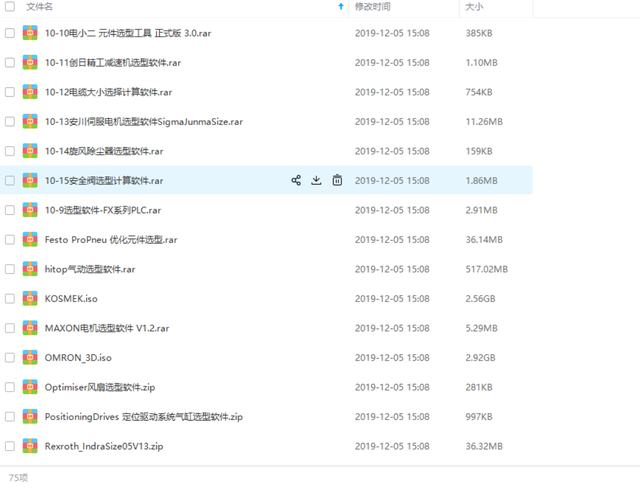This screenshot has height=489, width=640.
Task: Check the box for 10-9选型软件-FX系列PLC.rar
Action: pyautogui.click(x=10, y=210)
